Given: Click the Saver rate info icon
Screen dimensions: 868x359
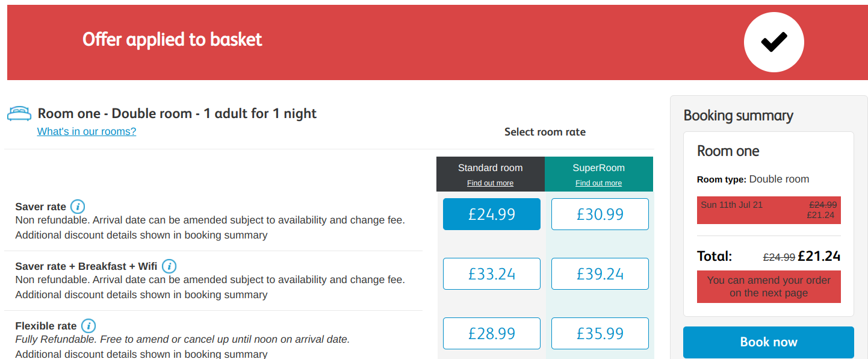Looking at the screenshot, I should 78,207.
